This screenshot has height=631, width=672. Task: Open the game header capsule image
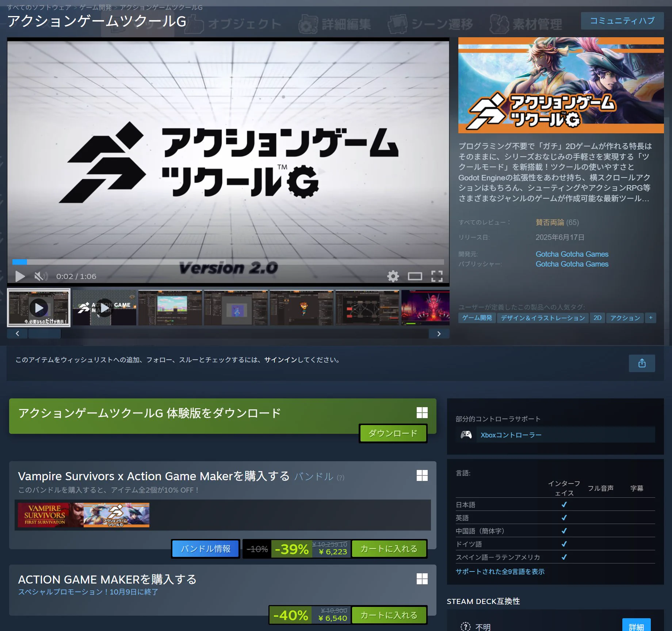[x=561, y=85]
